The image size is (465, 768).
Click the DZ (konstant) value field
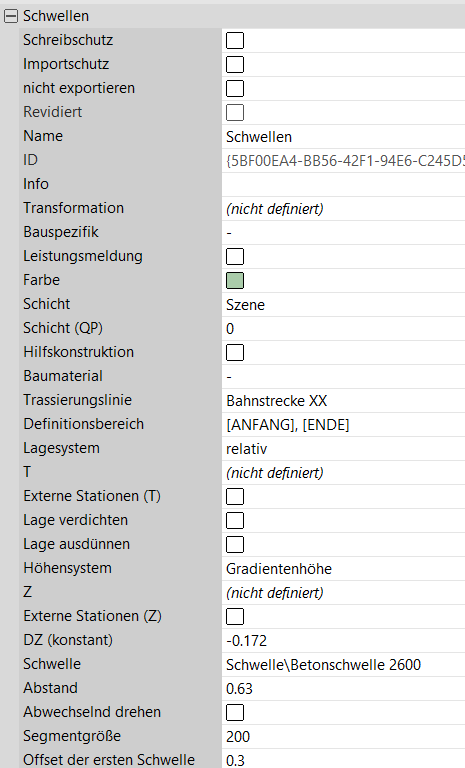pyautogui.click(x=343, y=641)
